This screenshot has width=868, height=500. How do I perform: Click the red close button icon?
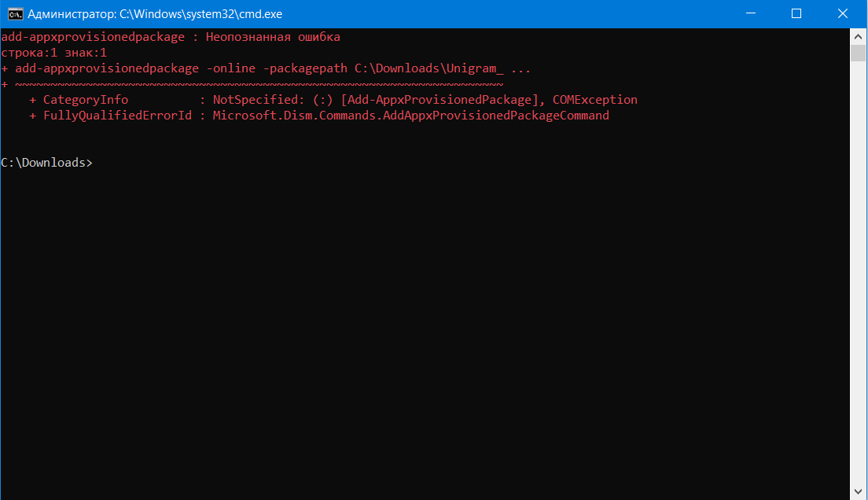[842, 13]
